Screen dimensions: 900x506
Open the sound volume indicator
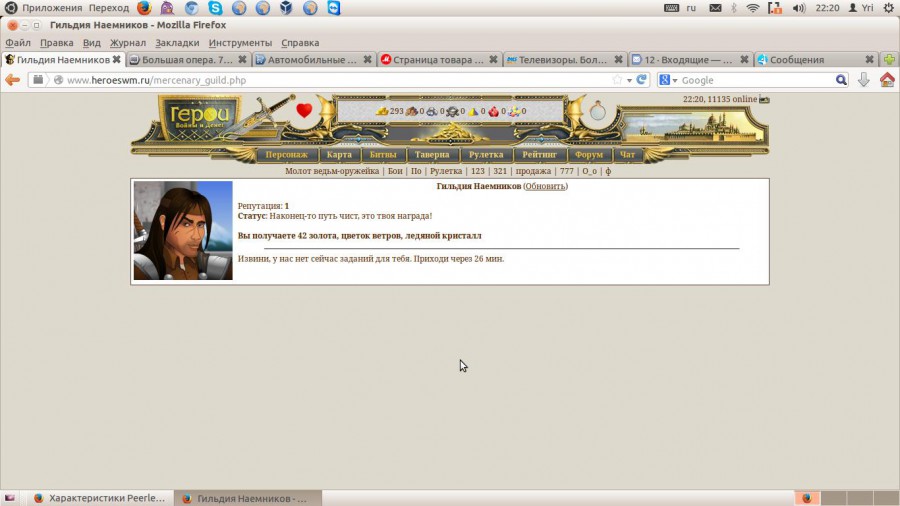coord(799,8)
